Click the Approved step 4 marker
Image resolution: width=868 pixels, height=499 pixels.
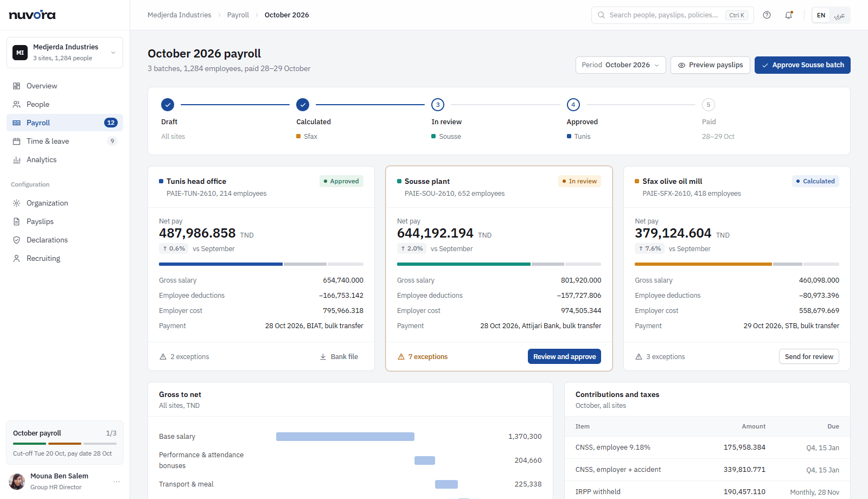pos(573,105)
